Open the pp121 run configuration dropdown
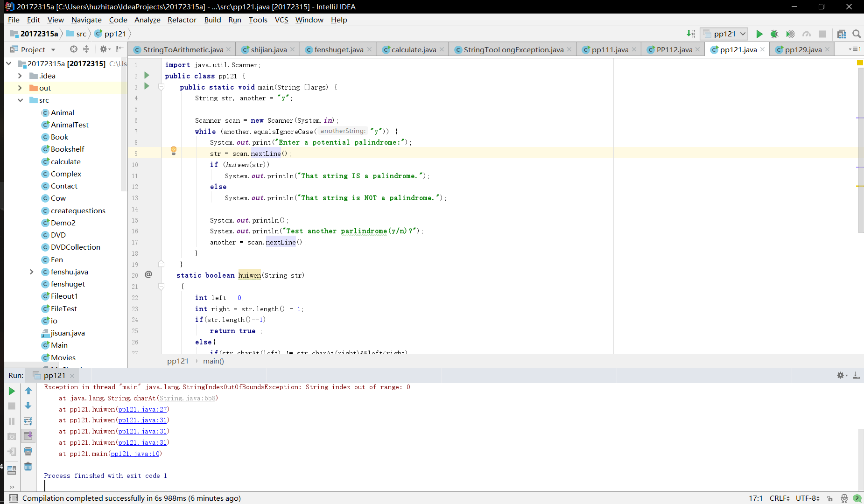The width and height of the screenshot is (864, 504). pos(725,34)
